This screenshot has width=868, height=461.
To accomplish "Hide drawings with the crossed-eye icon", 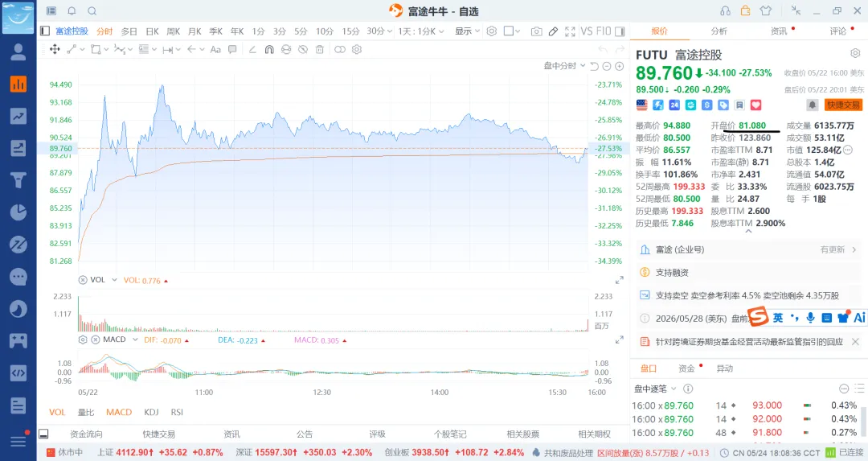I will (x=303, y=49).
